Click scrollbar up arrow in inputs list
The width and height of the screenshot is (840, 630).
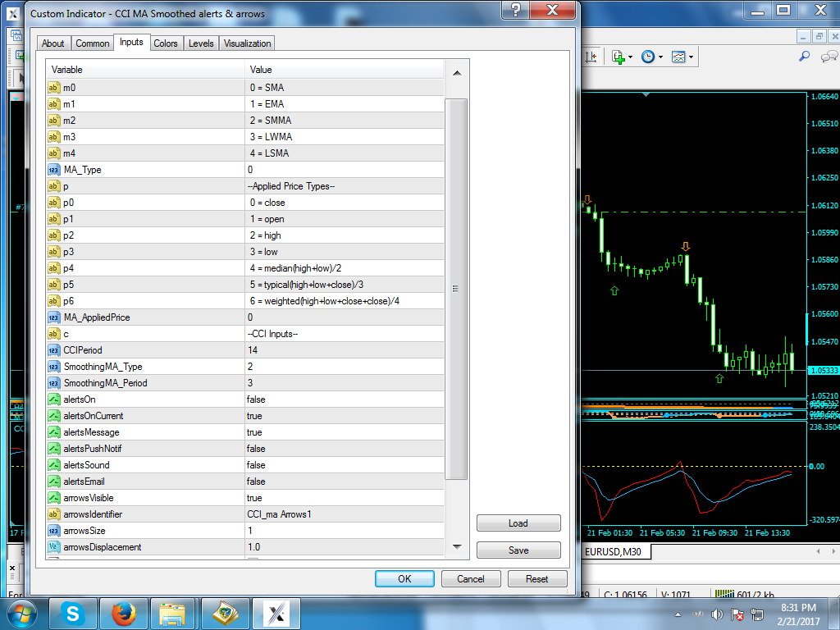tap(457, 73)
